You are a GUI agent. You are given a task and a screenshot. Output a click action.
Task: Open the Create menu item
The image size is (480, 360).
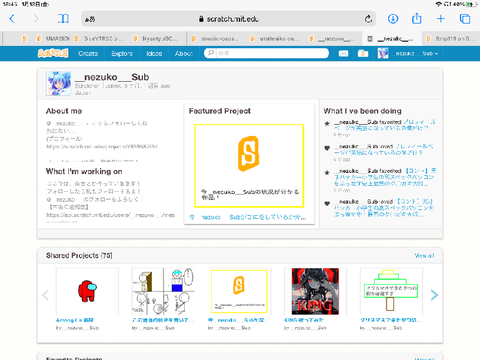click(x=88, y=53)
